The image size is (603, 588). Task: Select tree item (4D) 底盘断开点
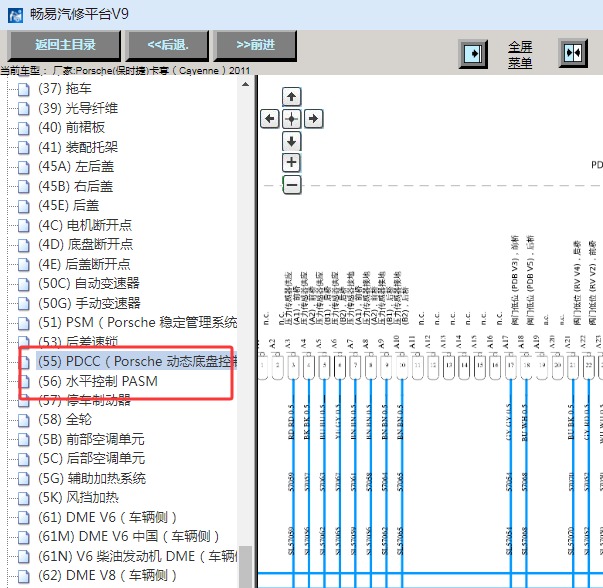pyautogui.click(x=85, y=245)
